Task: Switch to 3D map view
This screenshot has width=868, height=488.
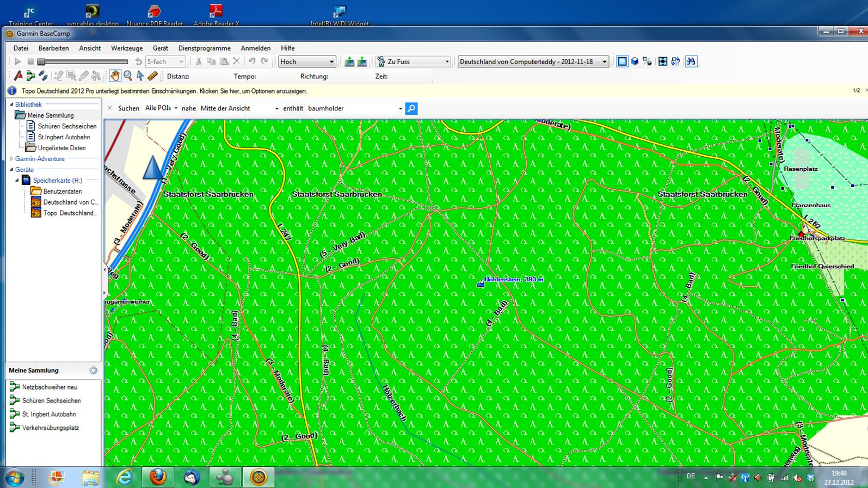Action: click(635, 61)
